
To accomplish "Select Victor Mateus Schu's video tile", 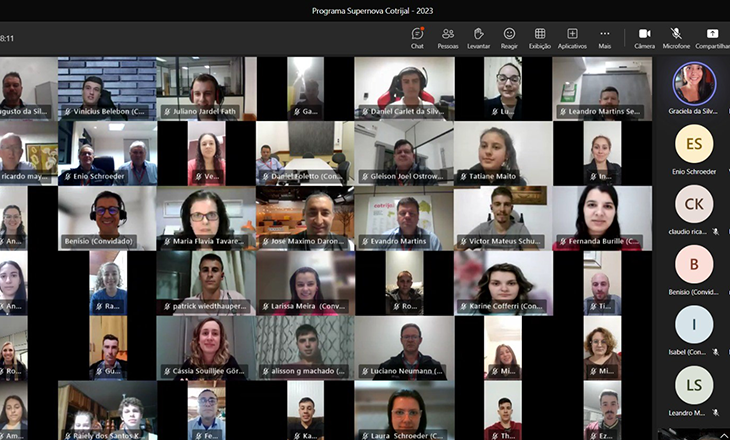I will (x=503, y=218).
